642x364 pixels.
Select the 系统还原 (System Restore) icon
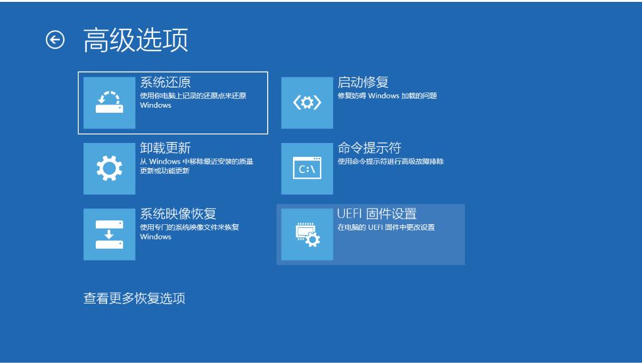[109, 102]
